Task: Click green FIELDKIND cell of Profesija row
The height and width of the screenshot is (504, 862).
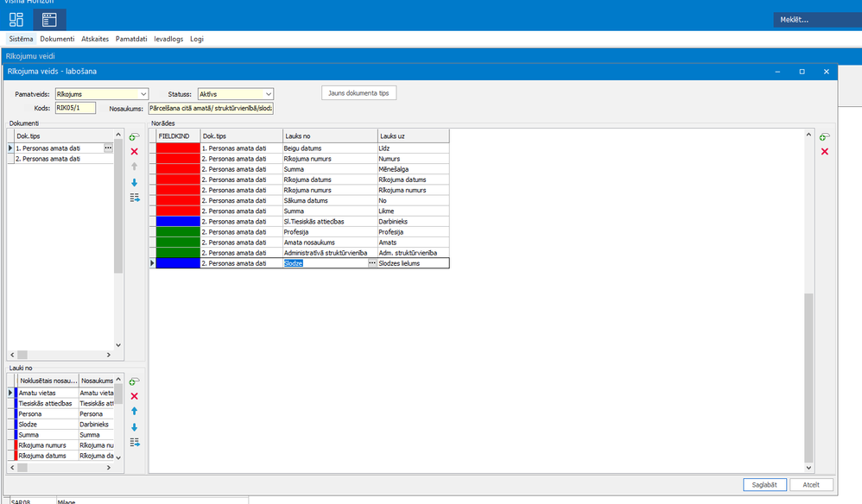Action: tap(178, 231)
